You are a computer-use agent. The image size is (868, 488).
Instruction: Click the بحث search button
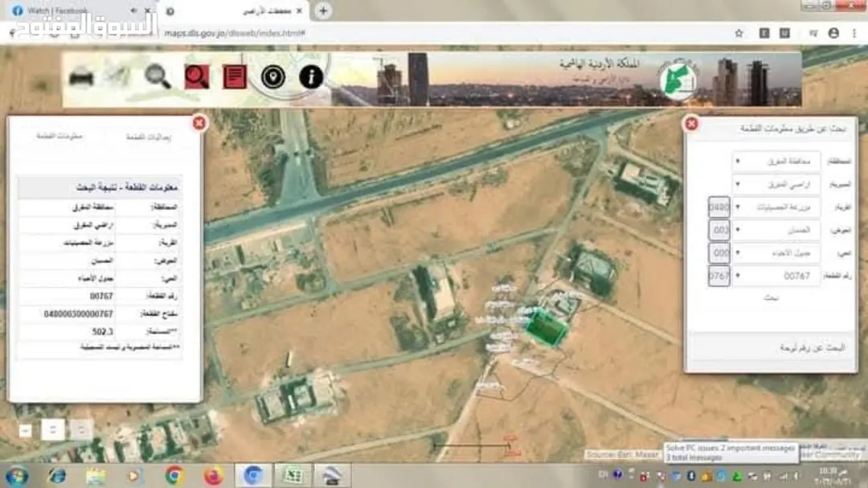771,298
